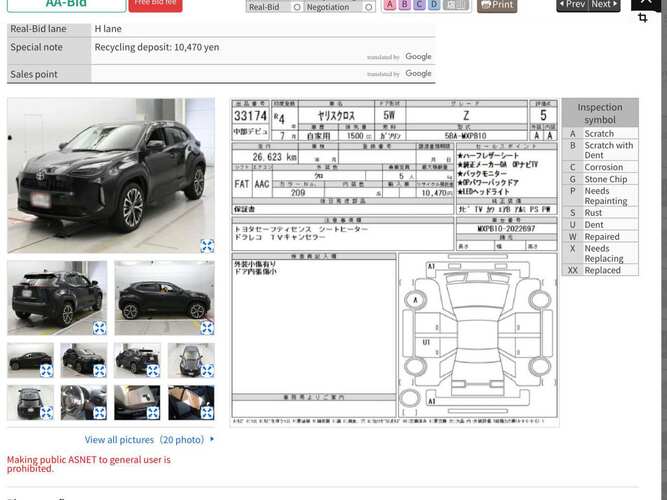Click the red Free bid fee button
This screenshot has width=667, height=500.
pos(155,5)
